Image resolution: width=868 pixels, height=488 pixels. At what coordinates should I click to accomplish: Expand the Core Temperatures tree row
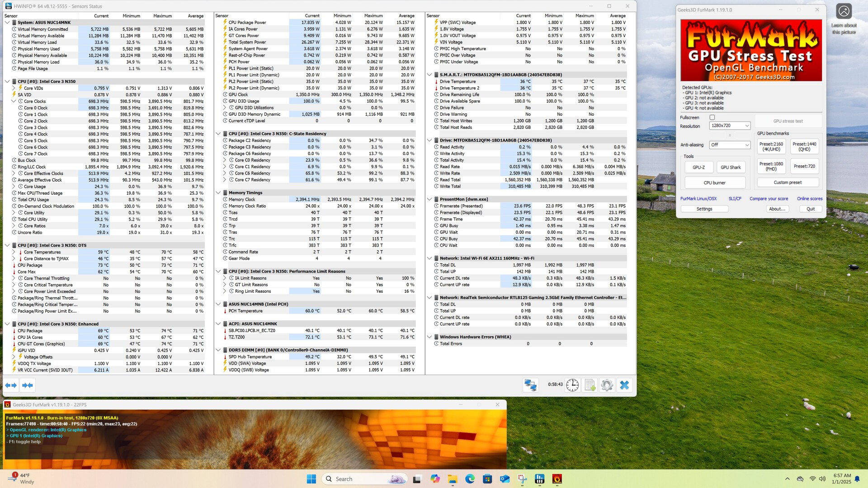14,252
